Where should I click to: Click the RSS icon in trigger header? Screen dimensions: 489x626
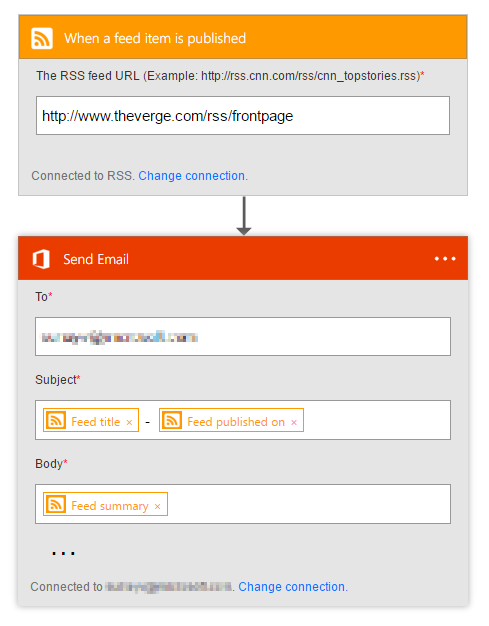(x=42, y=38)
